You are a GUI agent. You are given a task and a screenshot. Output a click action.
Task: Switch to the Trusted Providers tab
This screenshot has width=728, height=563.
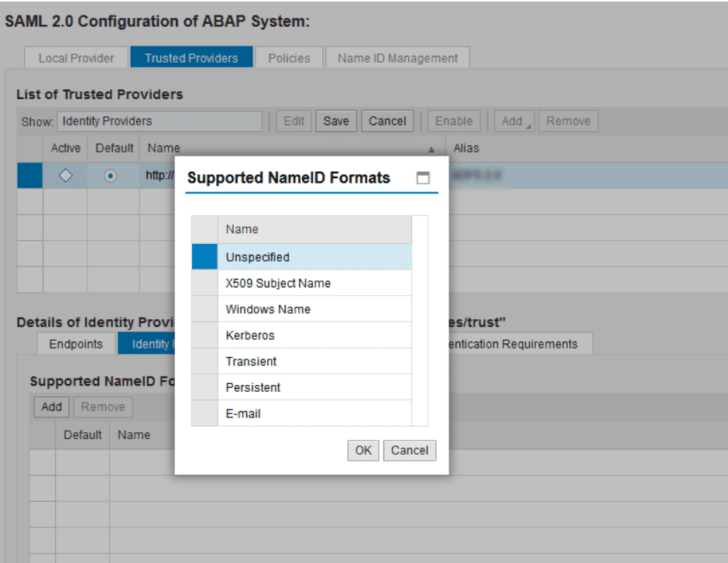pyautogui.click(x=191, y=57)
